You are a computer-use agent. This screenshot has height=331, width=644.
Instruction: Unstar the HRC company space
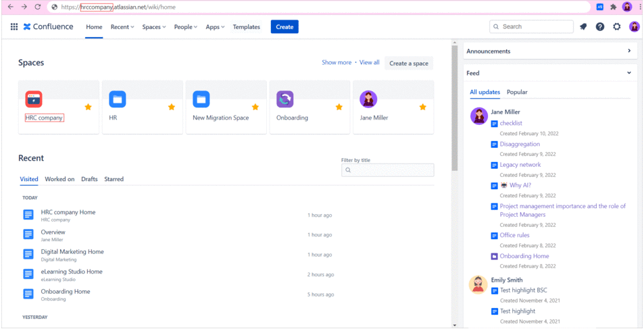[88, 107]
